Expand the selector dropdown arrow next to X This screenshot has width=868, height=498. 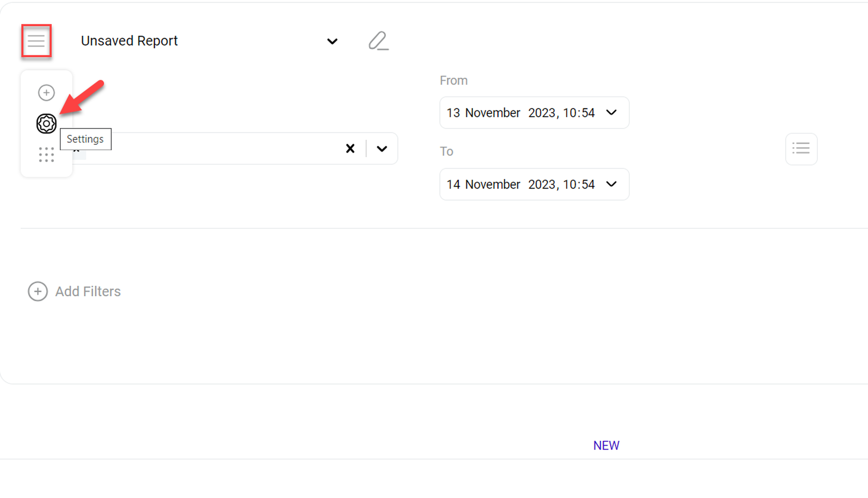[x=382, y=149]
